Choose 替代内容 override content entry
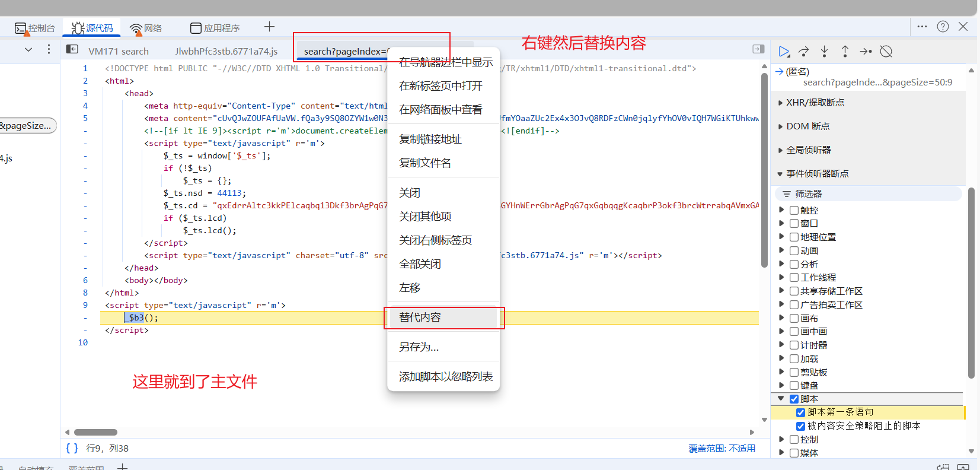The image size is (980, 470). tap(443, 317)
